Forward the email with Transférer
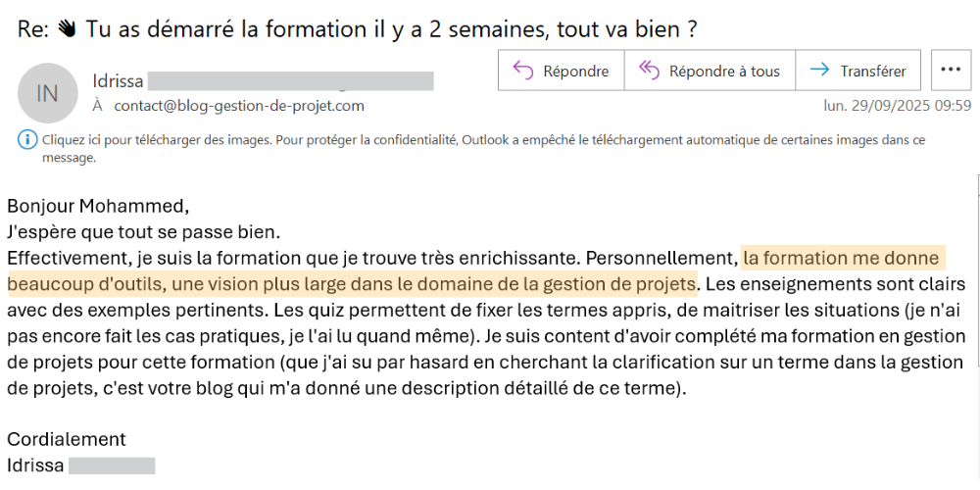980x490 pixels. tap(857, 71)
